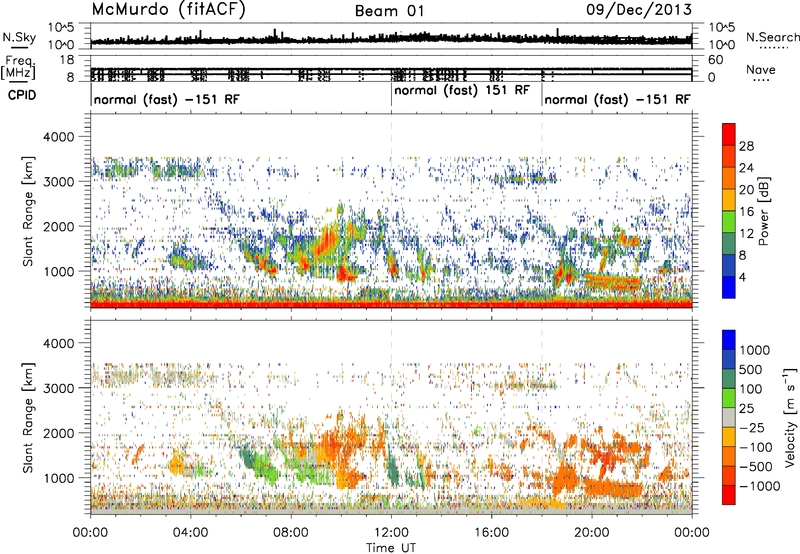The image size is (800, 554).
Task: Select the CPID label
Action: [22, 95]
